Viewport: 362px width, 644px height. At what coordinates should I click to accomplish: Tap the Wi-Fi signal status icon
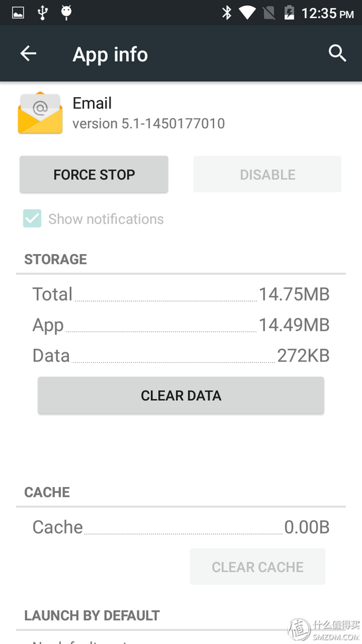[247, 13]
